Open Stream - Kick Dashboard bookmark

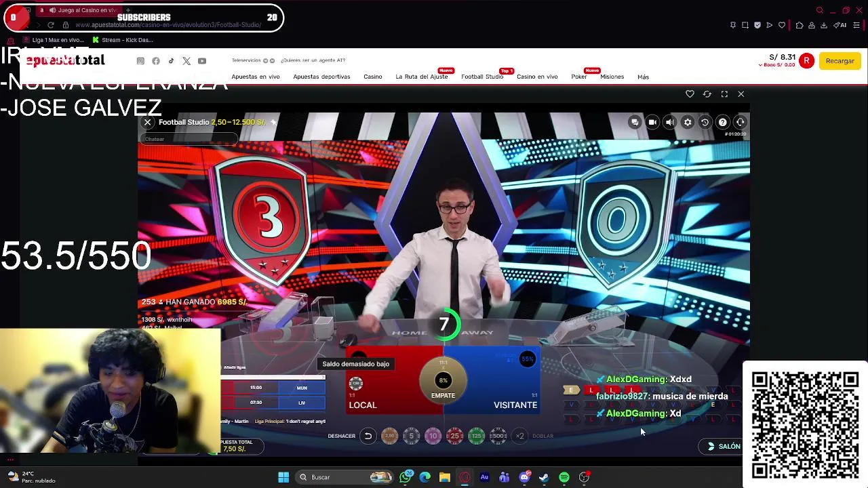[123, 40]
